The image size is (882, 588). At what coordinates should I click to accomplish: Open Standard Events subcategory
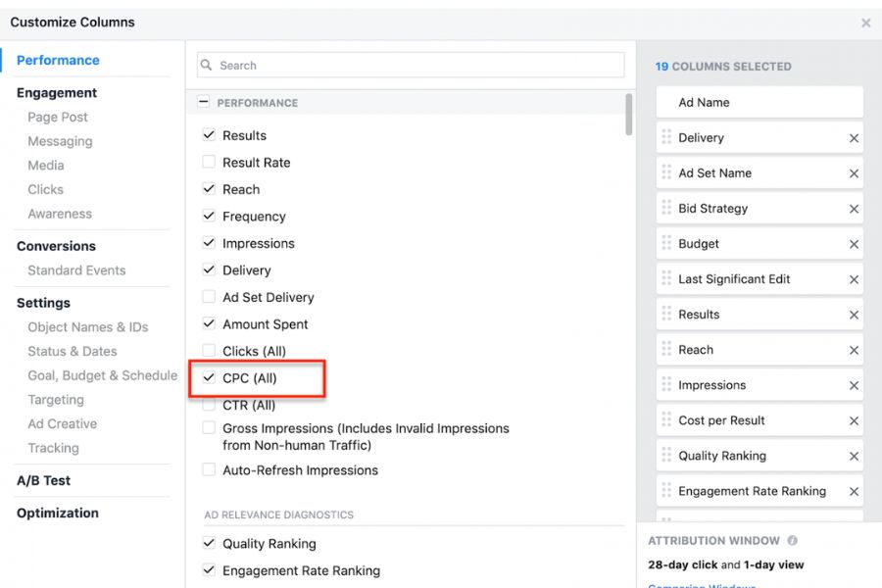coord(77,270)
